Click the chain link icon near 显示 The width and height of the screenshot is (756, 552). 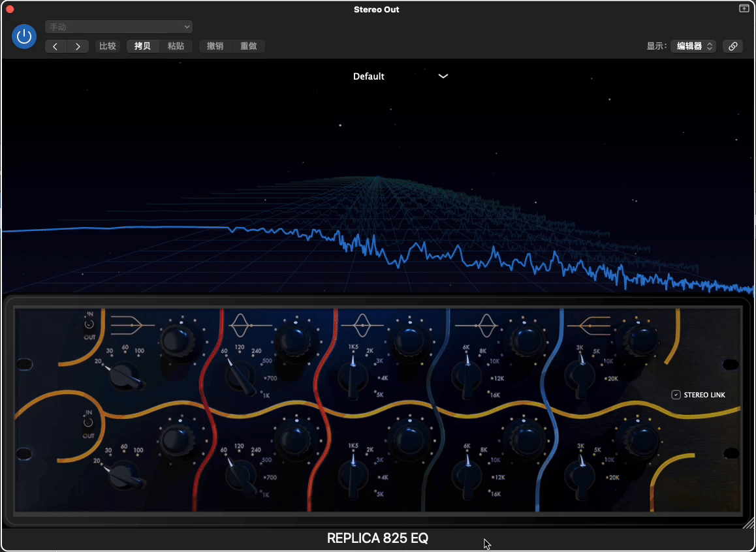pyautogui.click(x=732, y=46)
